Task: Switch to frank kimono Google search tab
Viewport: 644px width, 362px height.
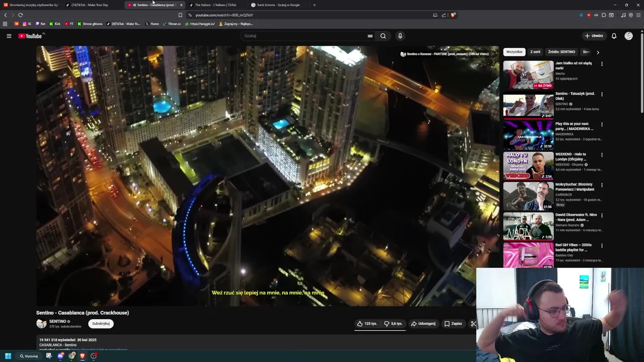Action: coord(278,5)
